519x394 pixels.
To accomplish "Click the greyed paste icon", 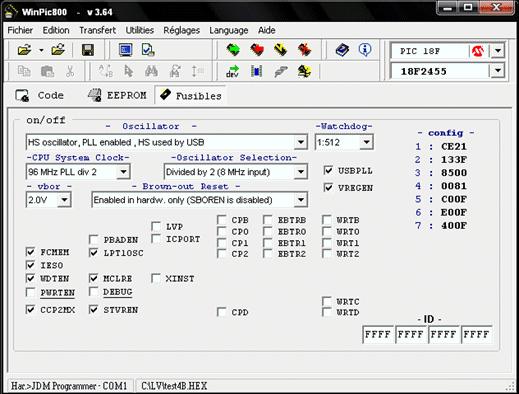I will (x=47, y=71).
